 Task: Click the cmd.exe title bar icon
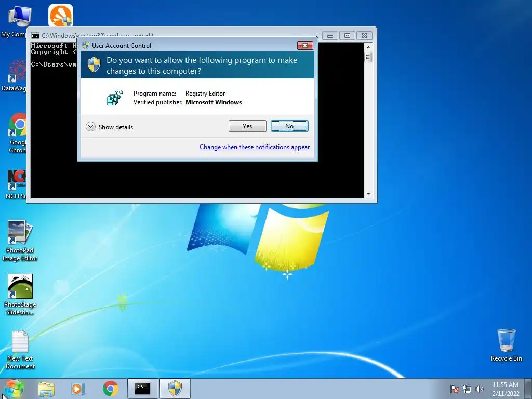click(35, 36)
